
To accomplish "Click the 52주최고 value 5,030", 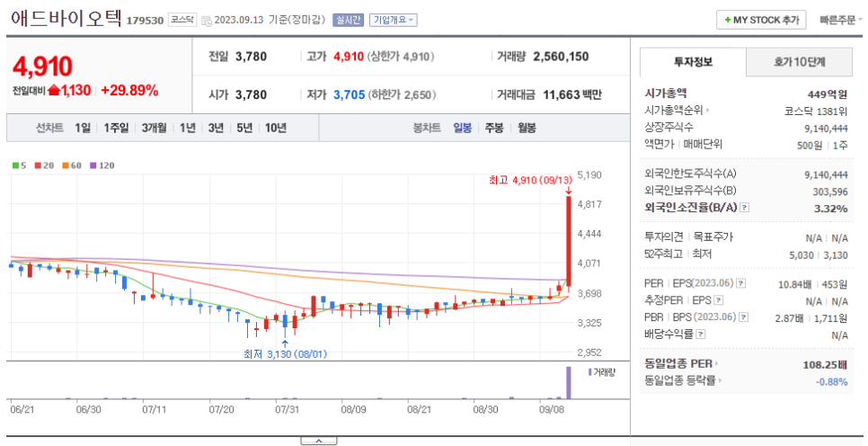I will click(801, 255).
